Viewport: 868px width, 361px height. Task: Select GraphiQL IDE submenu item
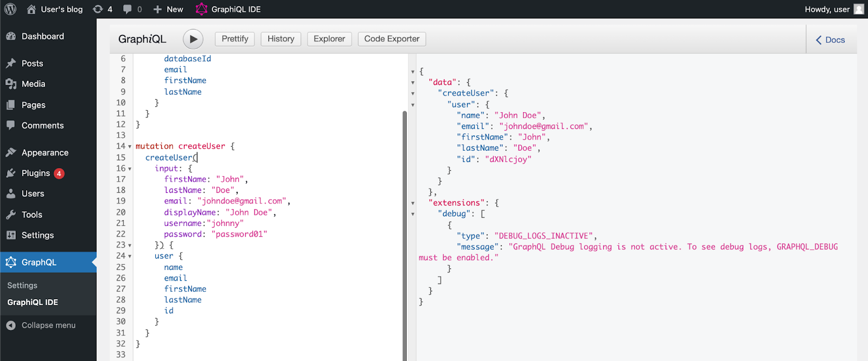(x=33, y=302)
